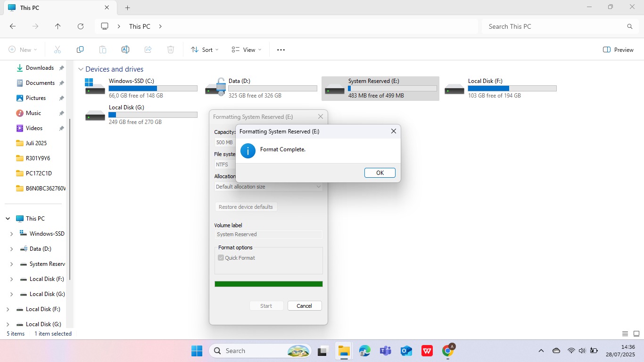Open Microsoft Edge from the taskbar
644x362 pixels.
364,351
